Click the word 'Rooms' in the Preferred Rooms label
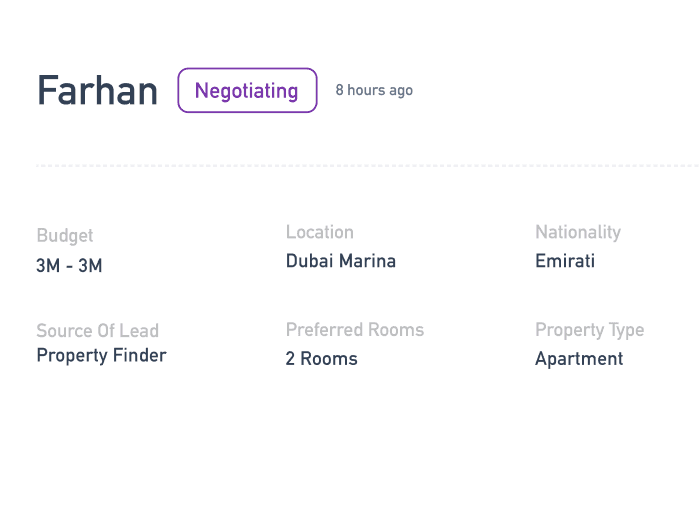The height and width of the screenshot is (512, 700). point(397,330)
